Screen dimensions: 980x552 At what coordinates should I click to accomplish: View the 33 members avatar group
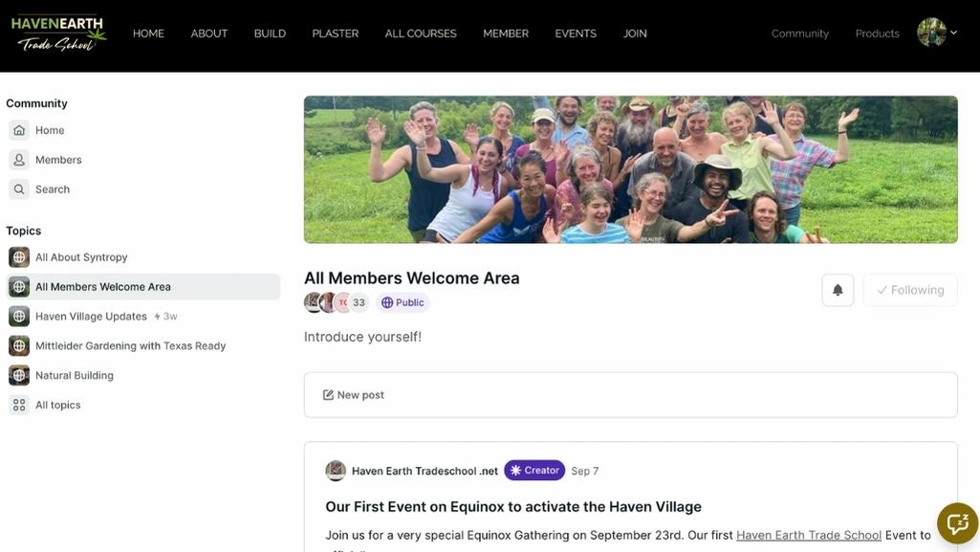click(x=337, y=302)
